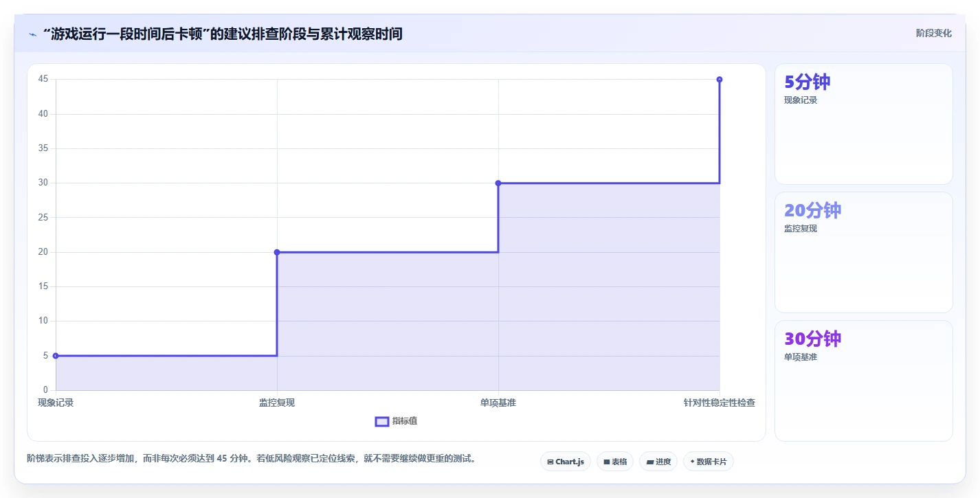Image resolution: width=980 pixels, height=498 pixels.
Task: Click the 5分钟 heading text
Action: pos(808,82)
